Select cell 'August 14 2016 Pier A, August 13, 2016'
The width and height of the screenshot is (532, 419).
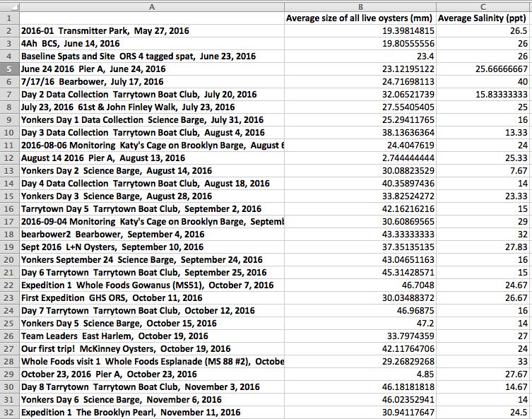(152, 158)
